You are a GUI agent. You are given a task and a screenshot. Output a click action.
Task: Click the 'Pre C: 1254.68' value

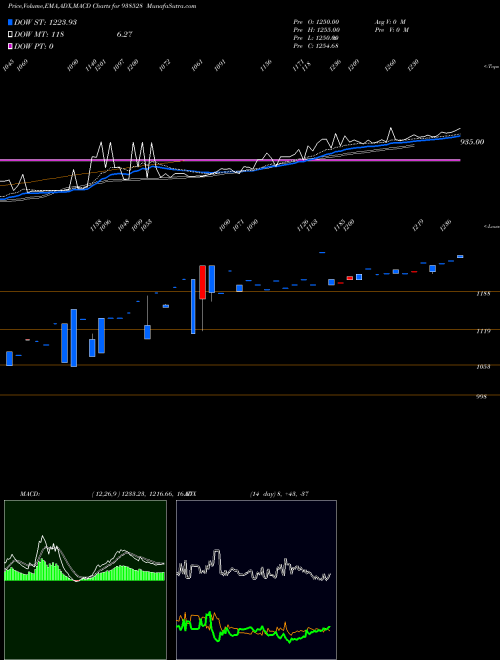pos(316,46)
